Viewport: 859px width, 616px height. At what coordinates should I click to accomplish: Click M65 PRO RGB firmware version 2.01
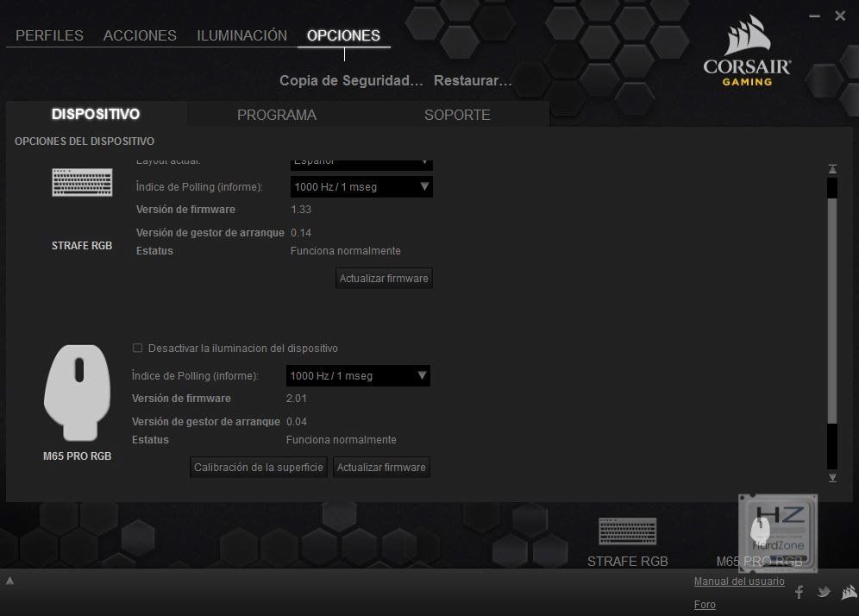[x=297, y=399]
